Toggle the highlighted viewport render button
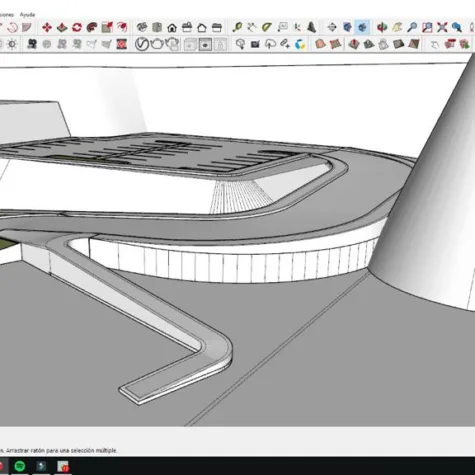 [x=205, y=45]
